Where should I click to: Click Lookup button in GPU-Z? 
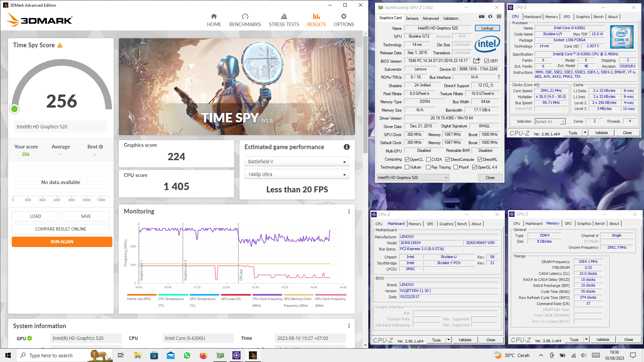pos(487,28)
